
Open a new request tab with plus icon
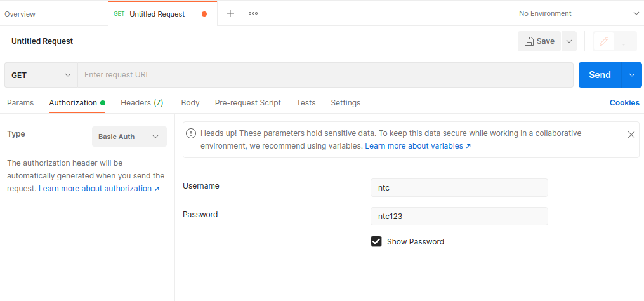pyautogui.click(x=230, y=13)
